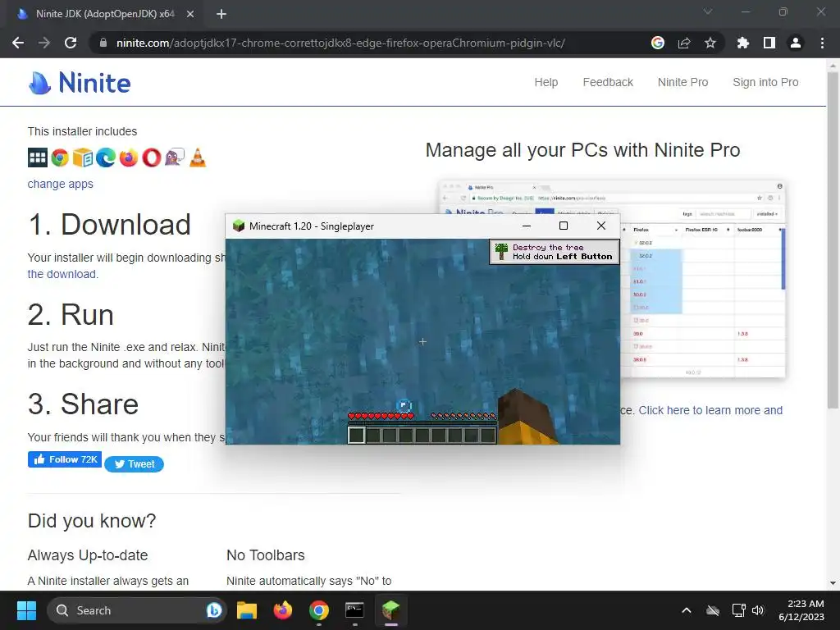Maximize the Minecraft 1.20 window
The image size is (840, 630).
(564, 226)
